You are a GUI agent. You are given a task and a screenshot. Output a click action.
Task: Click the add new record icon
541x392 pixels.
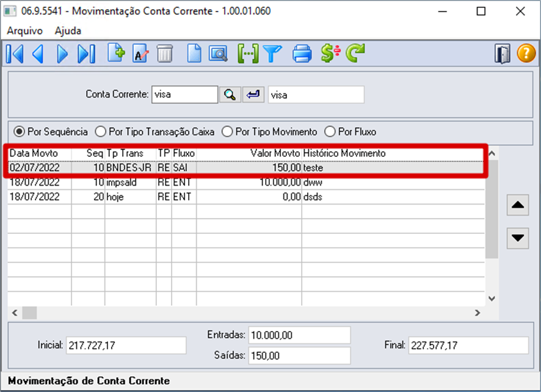[x=116, y=53]
